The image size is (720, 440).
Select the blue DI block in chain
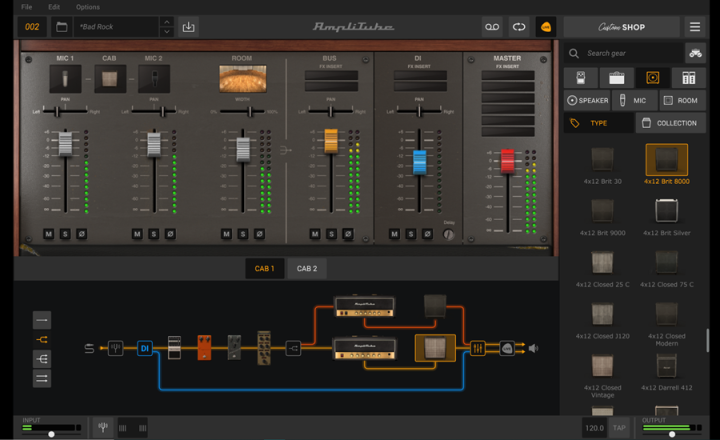pyautogui.click(x=145, y=348)
